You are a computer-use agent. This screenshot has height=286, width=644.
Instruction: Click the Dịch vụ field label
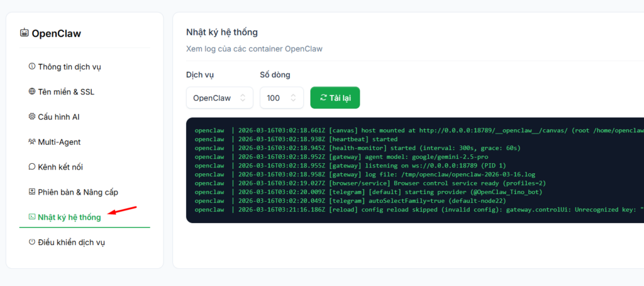(200, 75)
